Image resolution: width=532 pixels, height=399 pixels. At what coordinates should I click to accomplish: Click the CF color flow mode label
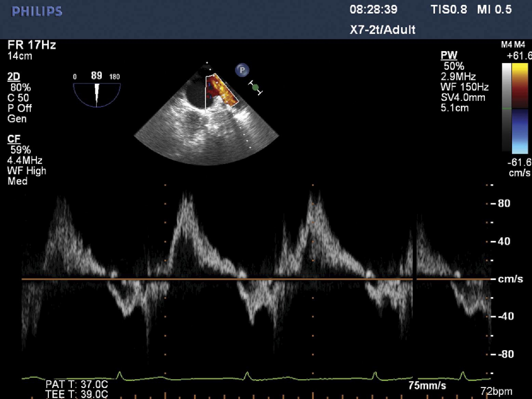(13, 138)
